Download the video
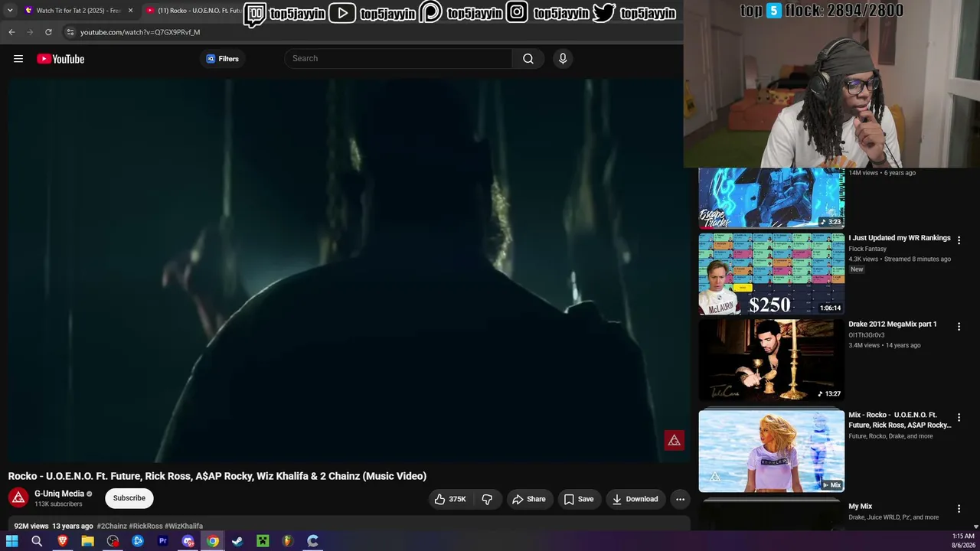This screenshot has height=551, width=980. tap(635, 499)
